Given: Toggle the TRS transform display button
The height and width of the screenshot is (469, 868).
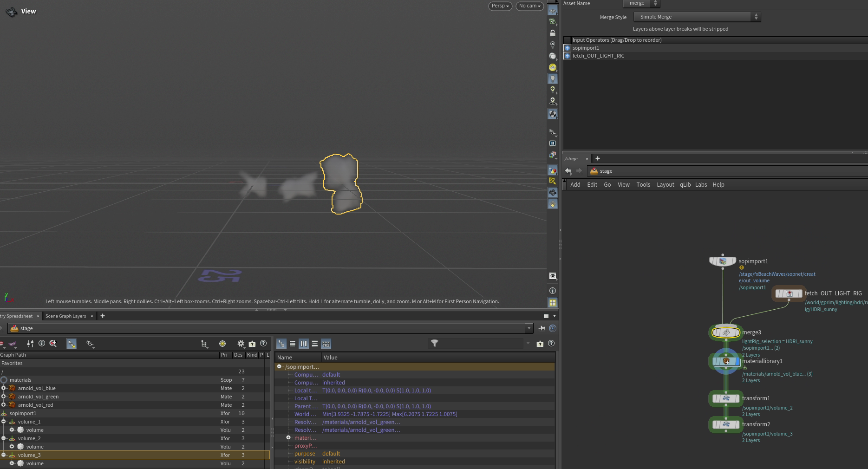Looking at the screenshot, I should point(326,344).
